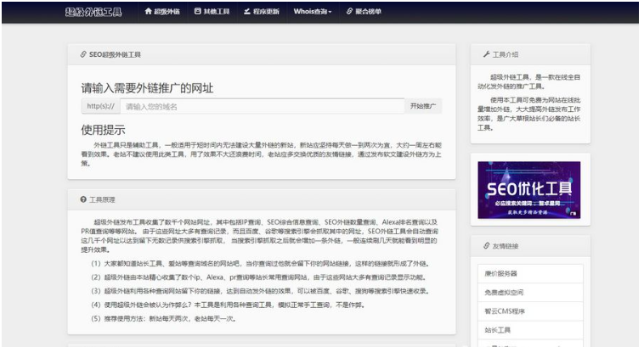Open the 站长工具 friend link

click(x=498, y=330)
